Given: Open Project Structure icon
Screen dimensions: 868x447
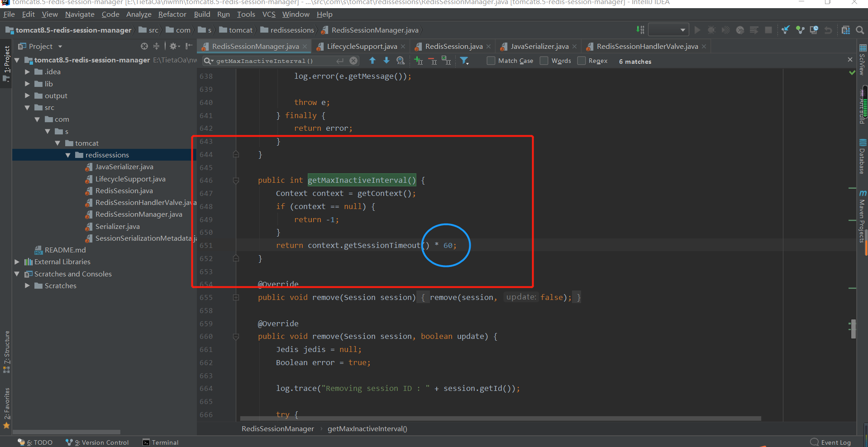Looking at the screenshot, I should point(846,30).
